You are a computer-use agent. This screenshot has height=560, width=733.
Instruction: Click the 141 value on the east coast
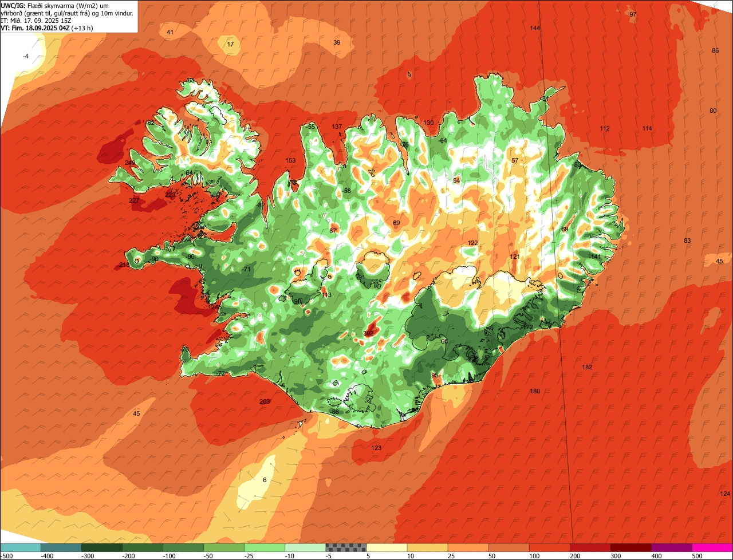[x=596, y=257]
